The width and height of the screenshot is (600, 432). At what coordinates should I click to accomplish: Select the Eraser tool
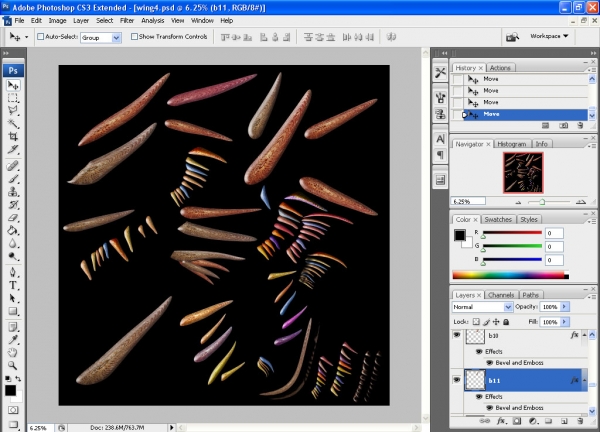[13, 217]
